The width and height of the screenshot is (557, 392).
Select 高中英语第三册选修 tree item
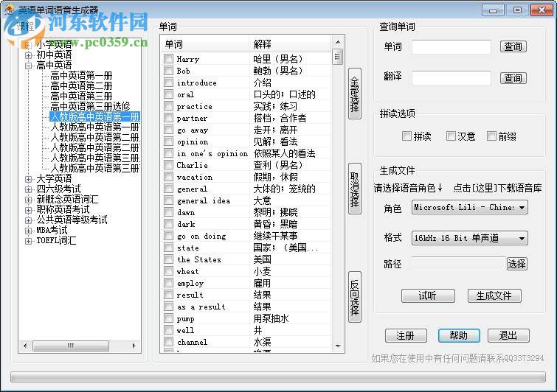(x=90, y=106)
